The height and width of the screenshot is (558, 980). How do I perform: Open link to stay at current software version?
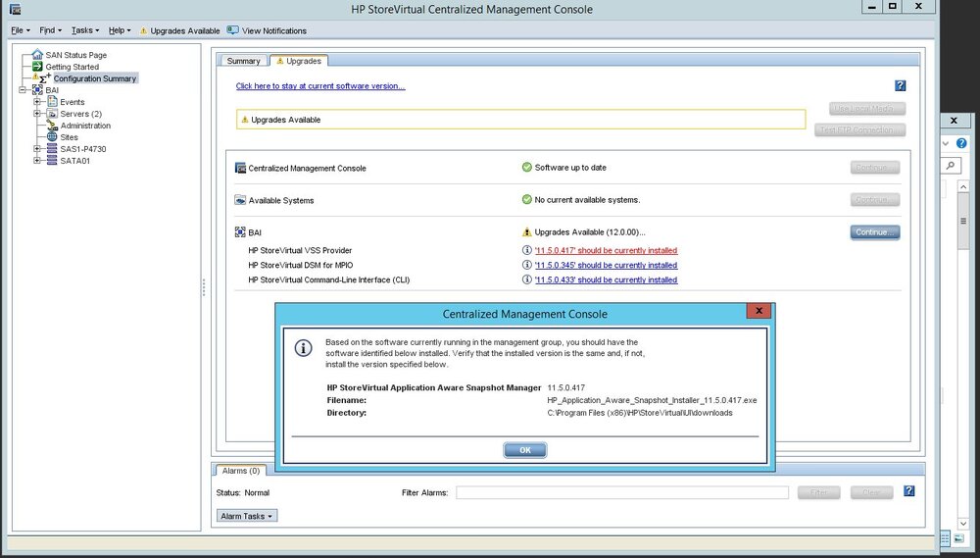(x=320, y=85)
